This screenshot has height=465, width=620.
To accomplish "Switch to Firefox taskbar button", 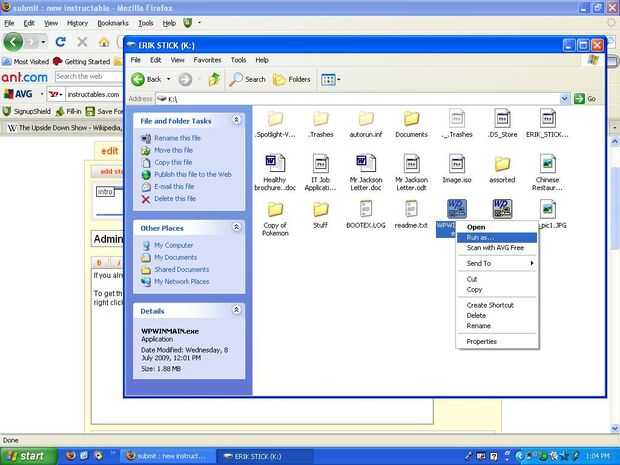I will point(168,456).
